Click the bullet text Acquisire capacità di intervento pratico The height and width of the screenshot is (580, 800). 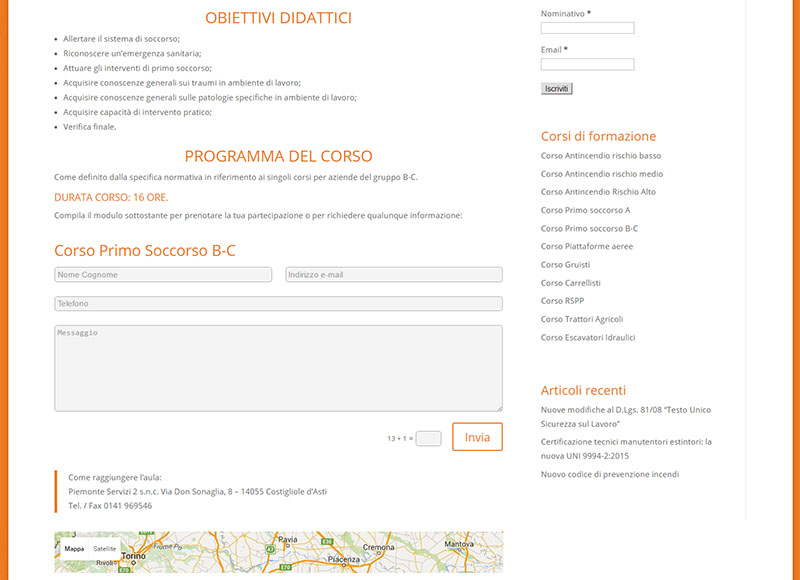pyautogui.click(x=137, y=112)
